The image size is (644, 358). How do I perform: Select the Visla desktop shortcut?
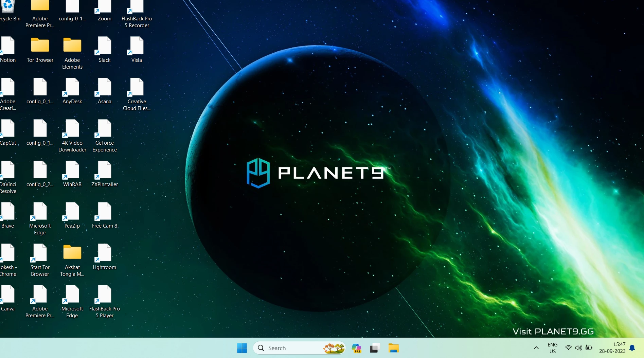pos(137,50)
